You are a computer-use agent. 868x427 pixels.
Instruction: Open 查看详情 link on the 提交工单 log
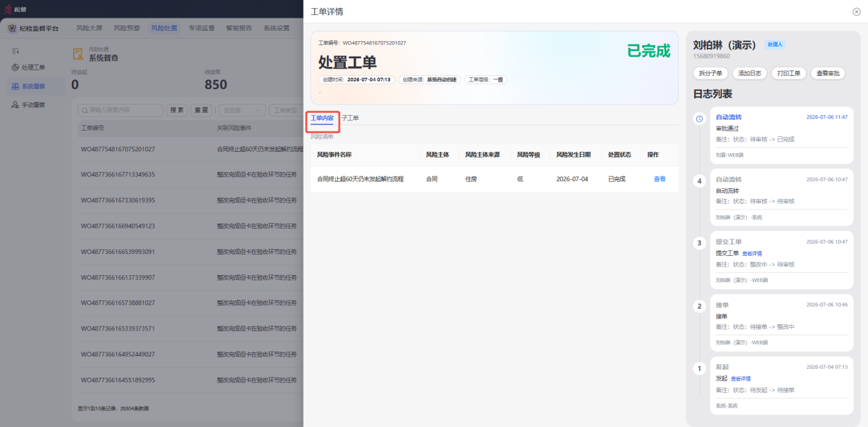coord(752,253)
